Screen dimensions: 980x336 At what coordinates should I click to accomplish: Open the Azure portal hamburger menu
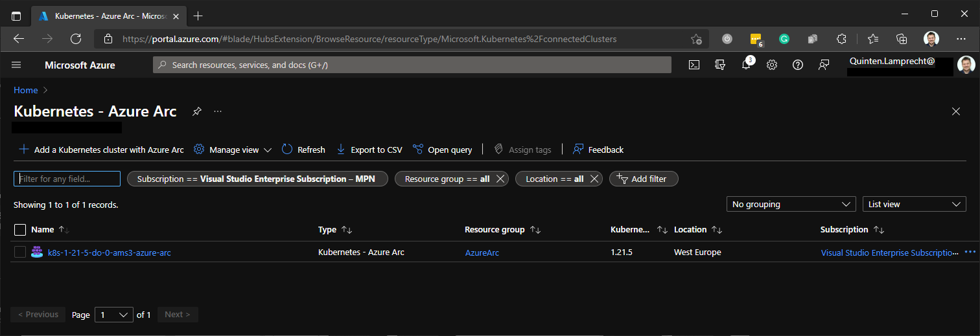[17, 65]
